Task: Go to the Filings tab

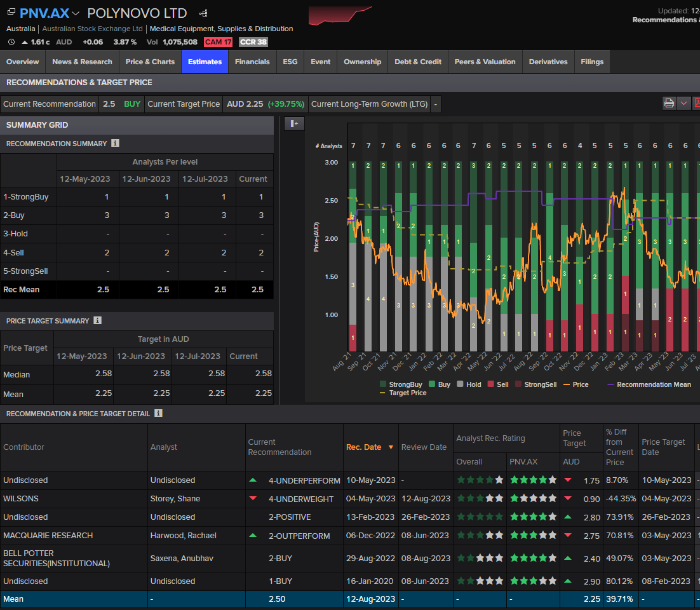Action: click(x=592, y=62)
